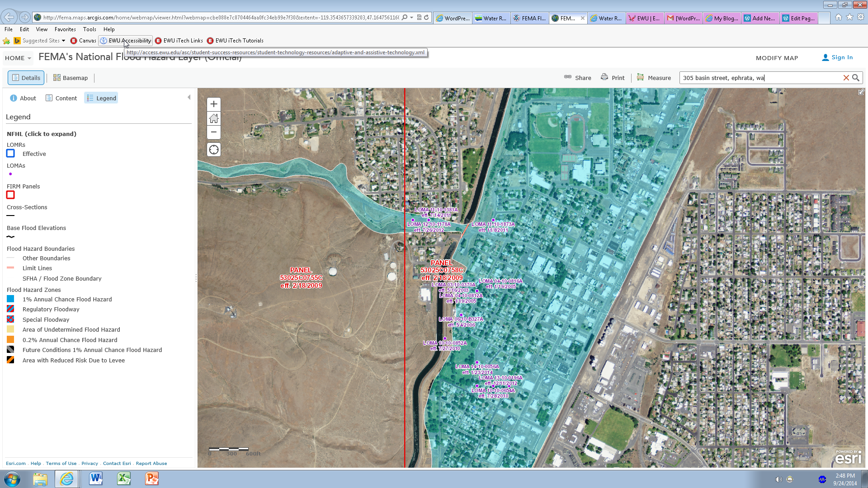868x488 pixels.
Task: Open the browser Tools menu
Action: pos(90,29)
